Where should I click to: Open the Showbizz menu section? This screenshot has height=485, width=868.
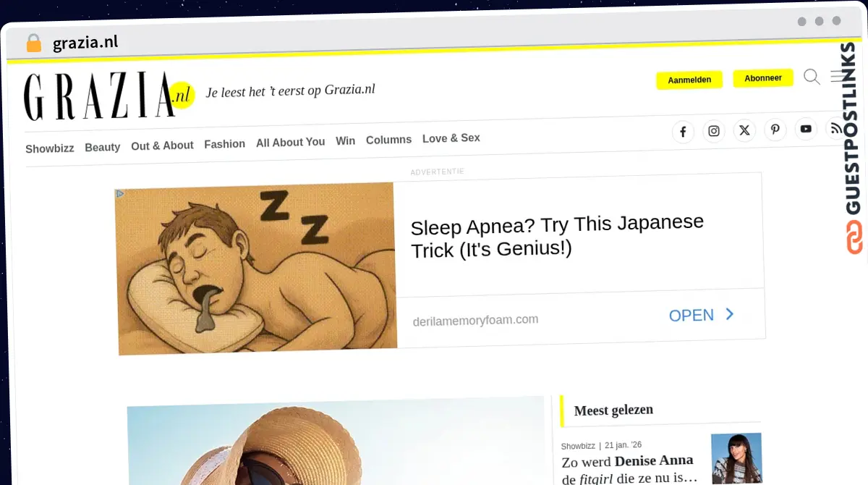[50, 148]
